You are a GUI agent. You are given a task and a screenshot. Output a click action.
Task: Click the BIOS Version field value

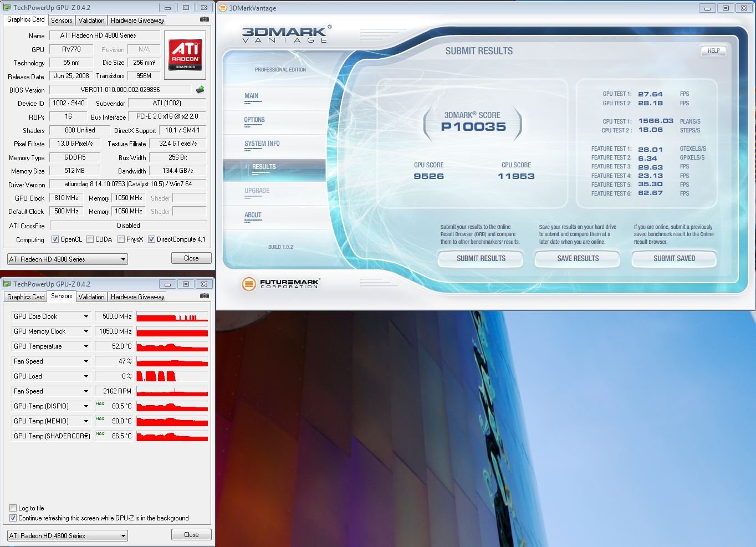click(x=120, y=89)
